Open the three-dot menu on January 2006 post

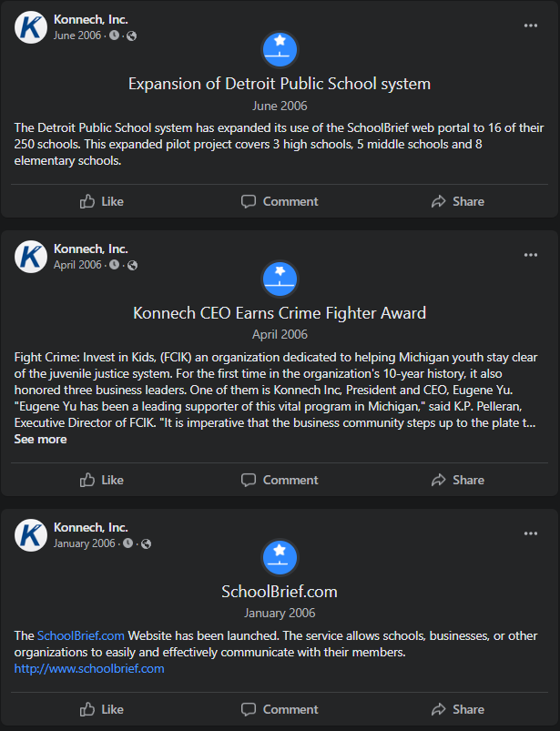pyautogui.click(x=531, y=533)
